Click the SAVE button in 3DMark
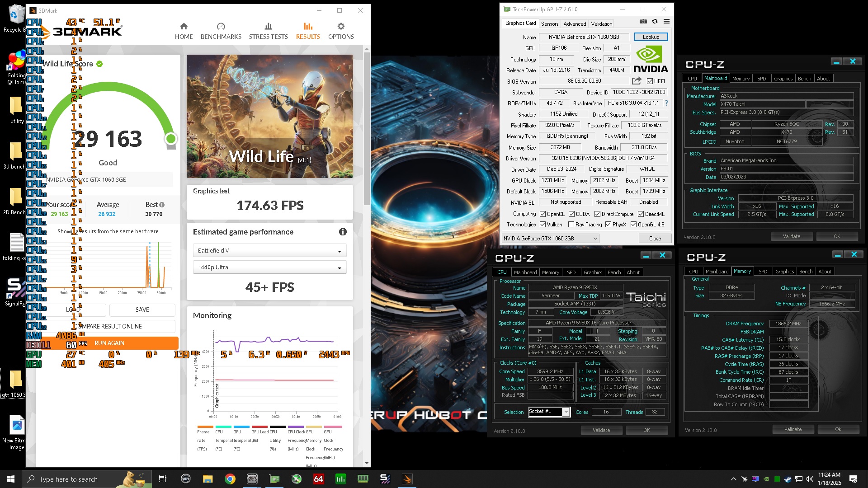Image resolution: width=868 pixels, height=488 pixels. pos(142,310)
